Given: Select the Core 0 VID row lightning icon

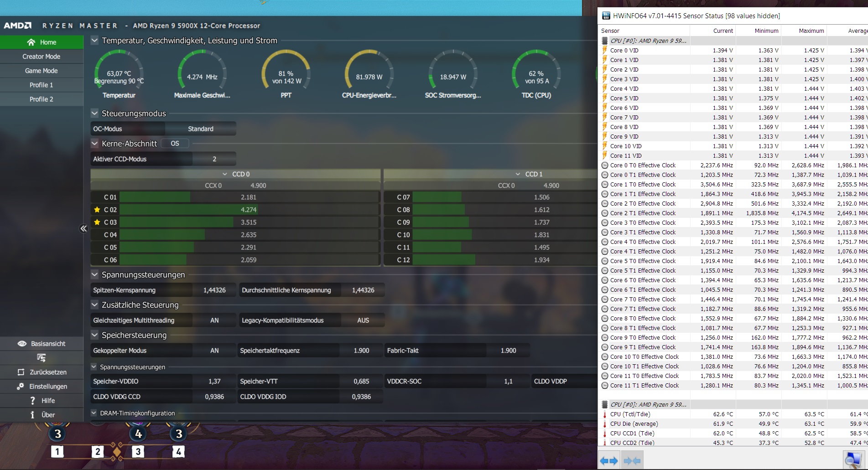Looking at the screenshot, I should [x=605, y=50].
